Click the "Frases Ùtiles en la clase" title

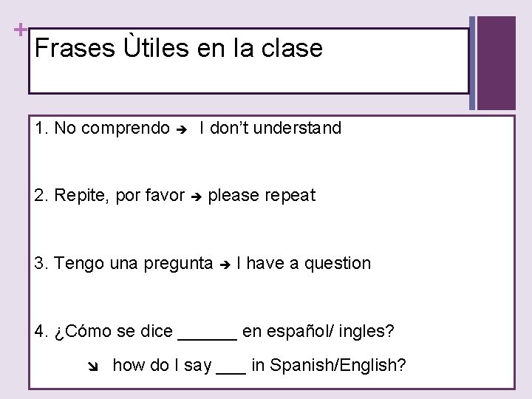(x=179, y=49)
